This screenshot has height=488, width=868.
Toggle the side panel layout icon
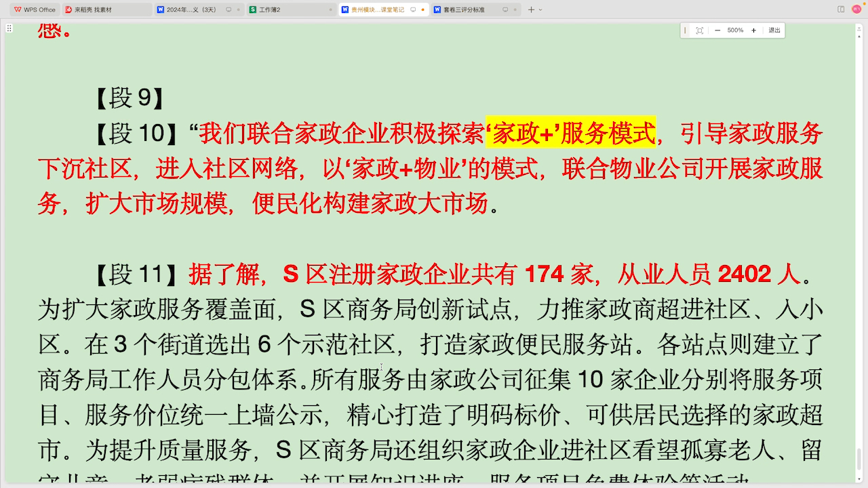coord(841,9)
